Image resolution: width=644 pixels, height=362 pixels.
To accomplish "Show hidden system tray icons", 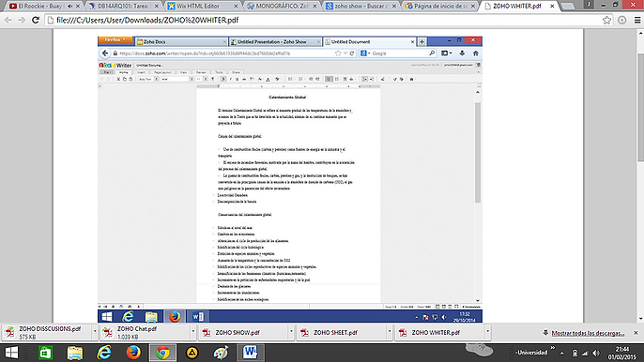I will pyautogui.click(x=561, y=353).
